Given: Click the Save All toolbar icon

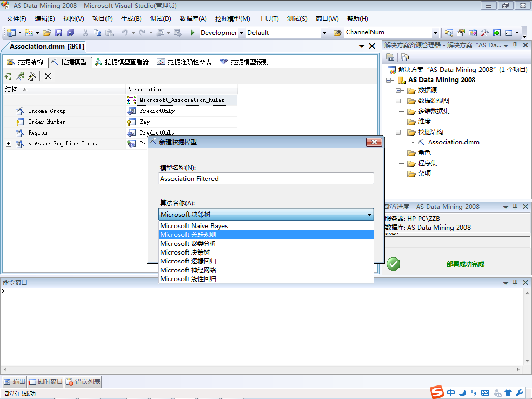Looking at the screenshot, I should 71,33.
